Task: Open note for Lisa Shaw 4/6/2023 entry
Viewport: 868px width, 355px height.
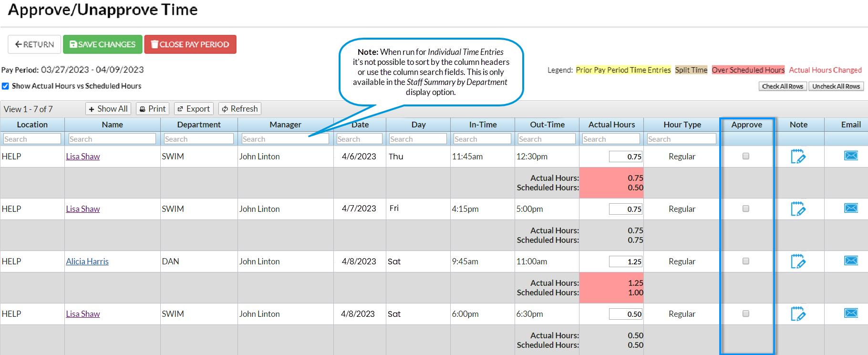Action: pos(798,157)
